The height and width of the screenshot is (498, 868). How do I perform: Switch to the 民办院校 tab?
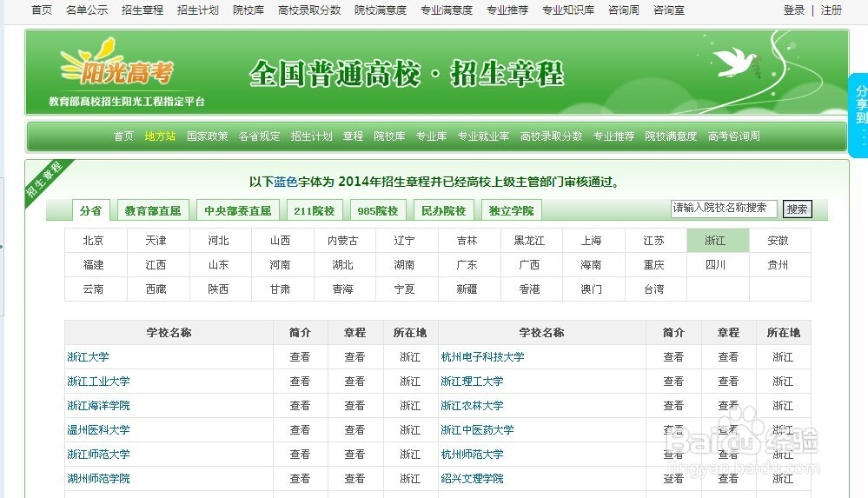pyautogui.click(x=443, y=210)
